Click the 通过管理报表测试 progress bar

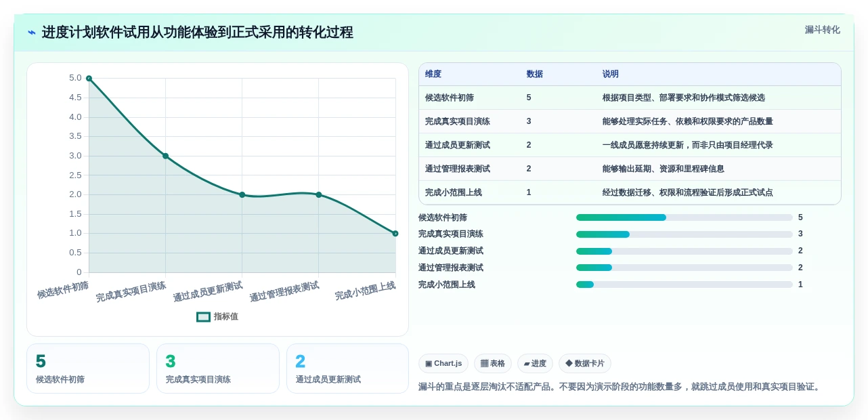tap(684, 268)
